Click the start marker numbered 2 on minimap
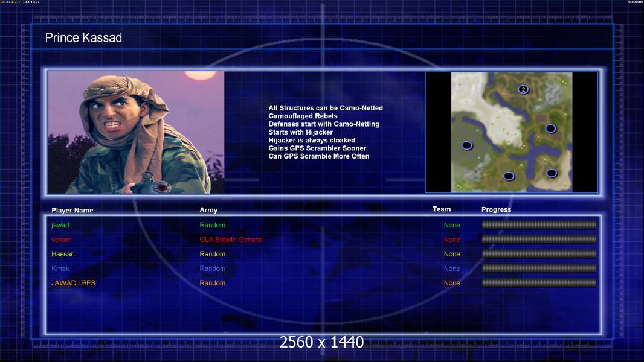The height and width of the screenshot is (362, 644). point(523,89)
